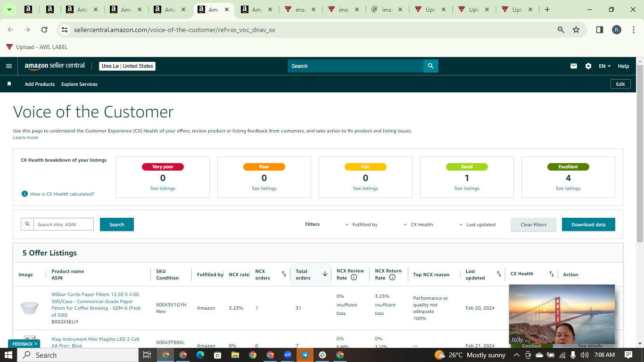Click the NCX Review Rate info icon

[x=354, y=278]
